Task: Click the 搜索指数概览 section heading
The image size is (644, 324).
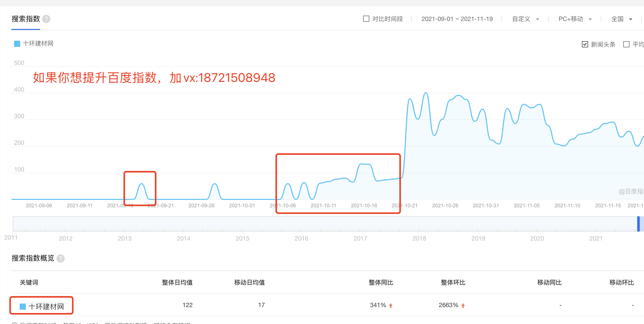Action: tap(33, 258)
